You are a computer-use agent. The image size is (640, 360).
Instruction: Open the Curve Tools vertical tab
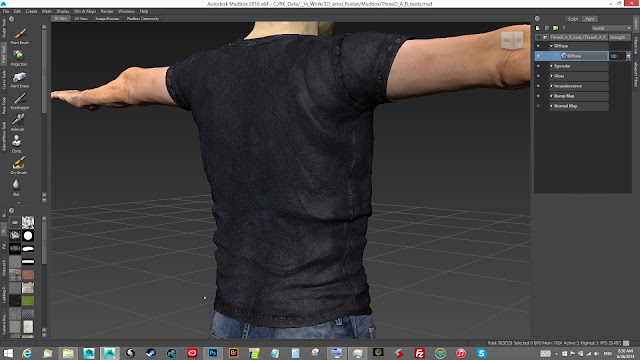point(4,80)
